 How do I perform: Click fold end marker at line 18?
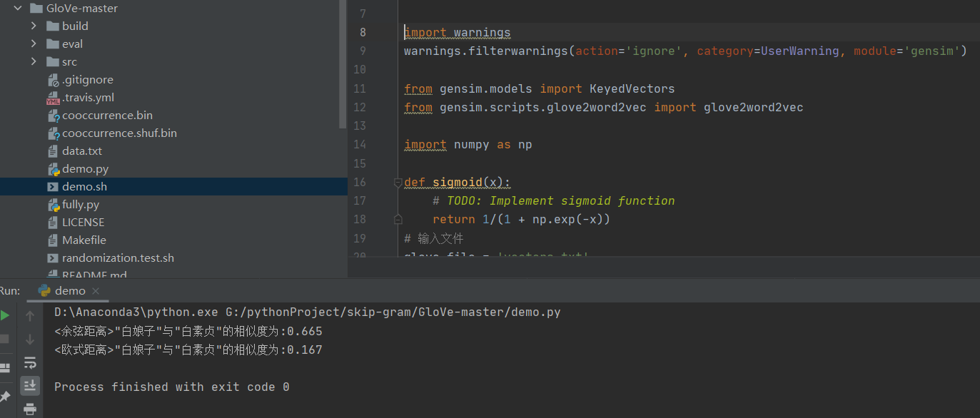click(x=398, y=220)
